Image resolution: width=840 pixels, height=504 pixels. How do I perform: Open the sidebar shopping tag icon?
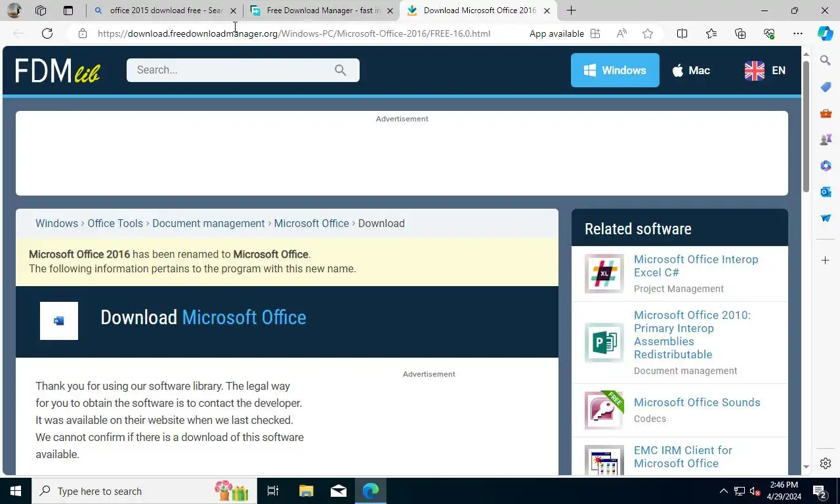[826, 87]
